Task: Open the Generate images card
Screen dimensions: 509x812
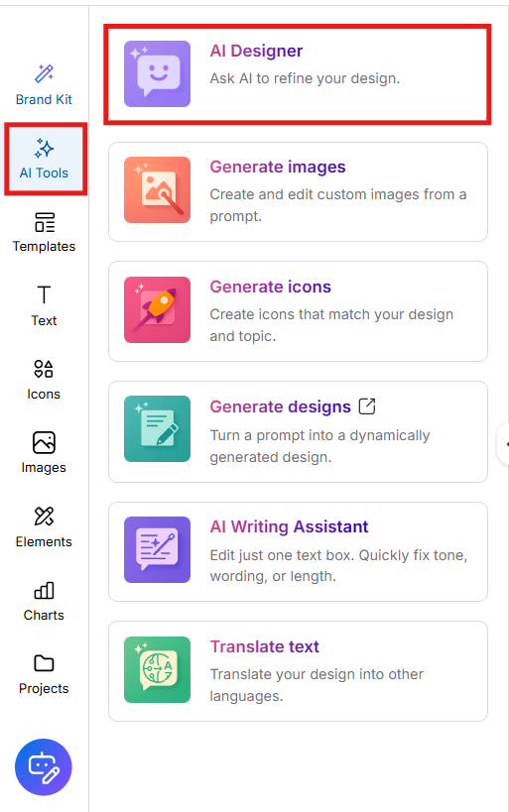Action: point(298,191)
